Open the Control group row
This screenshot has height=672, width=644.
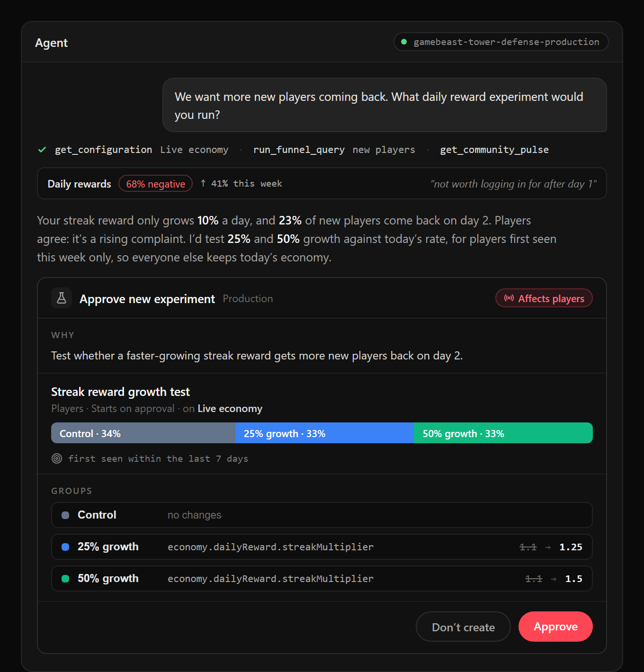(x=322, y=515)
